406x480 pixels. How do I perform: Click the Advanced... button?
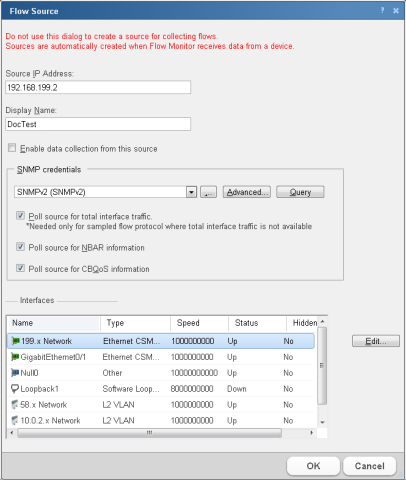[247, 192]
